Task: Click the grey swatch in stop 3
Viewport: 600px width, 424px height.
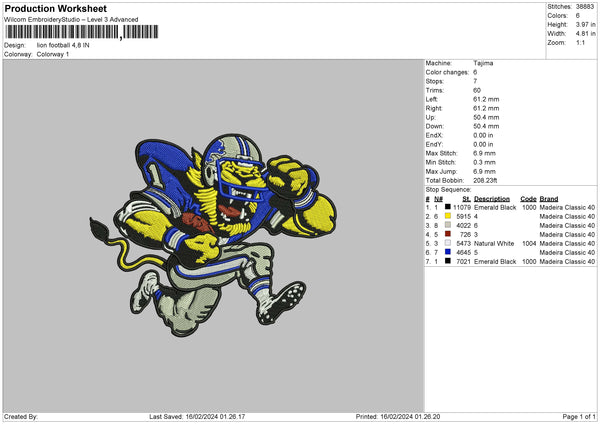Action: click(447, 225)
